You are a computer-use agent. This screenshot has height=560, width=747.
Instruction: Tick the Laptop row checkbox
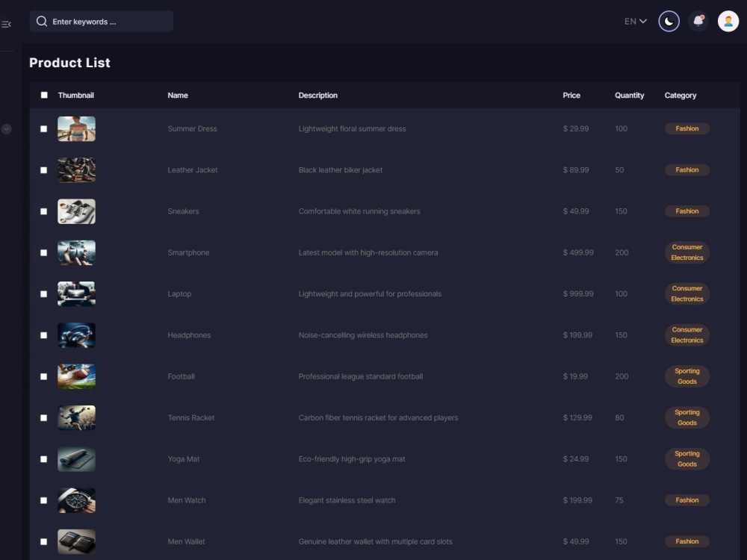point(44,293)
